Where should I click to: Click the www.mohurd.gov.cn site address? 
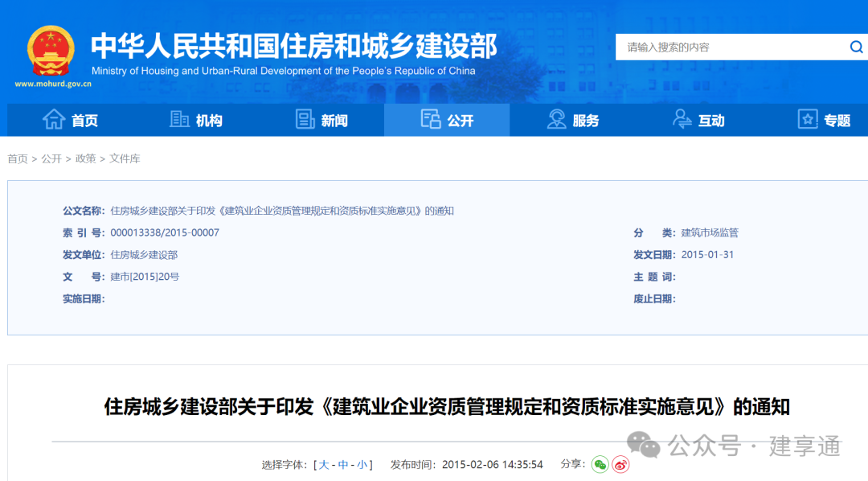[53, 84]
